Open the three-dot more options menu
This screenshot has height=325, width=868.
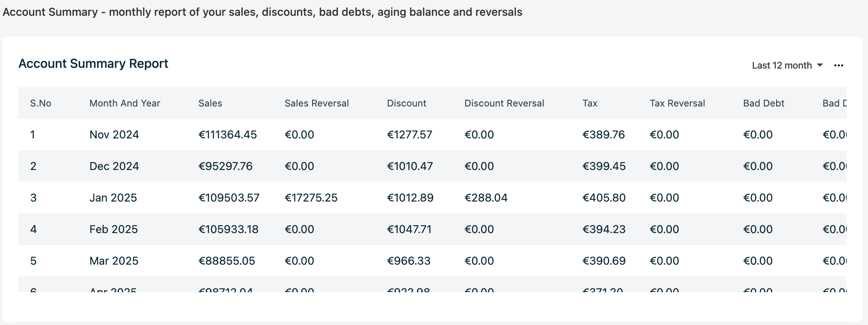(838, 65)
